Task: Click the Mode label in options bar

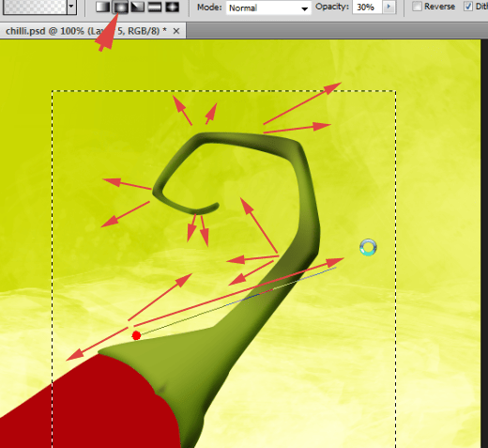Action: [x=209, y=8]
